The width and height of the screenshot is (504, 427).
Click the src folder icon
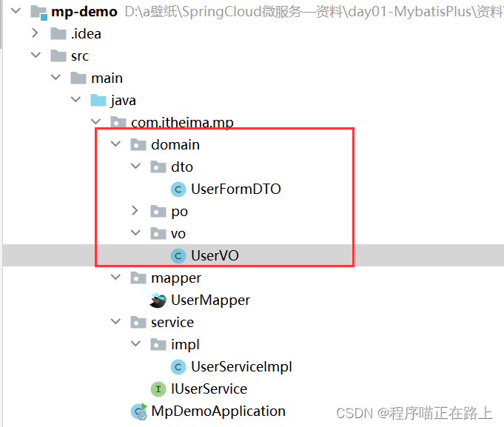58,56
